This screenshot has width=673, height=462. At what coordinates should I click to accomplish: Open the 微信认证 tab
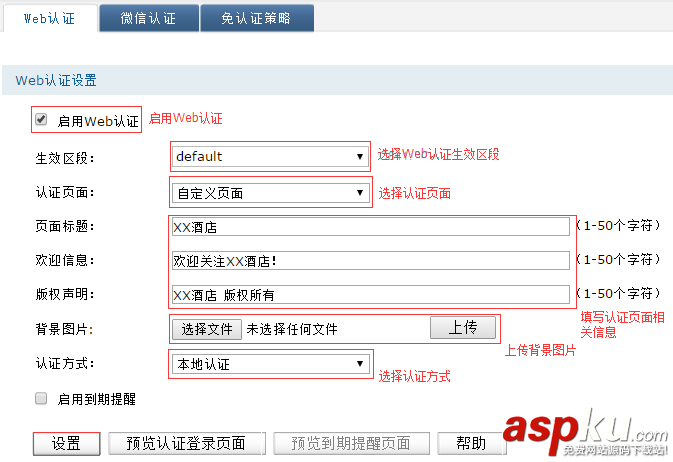tap(149, 18)
